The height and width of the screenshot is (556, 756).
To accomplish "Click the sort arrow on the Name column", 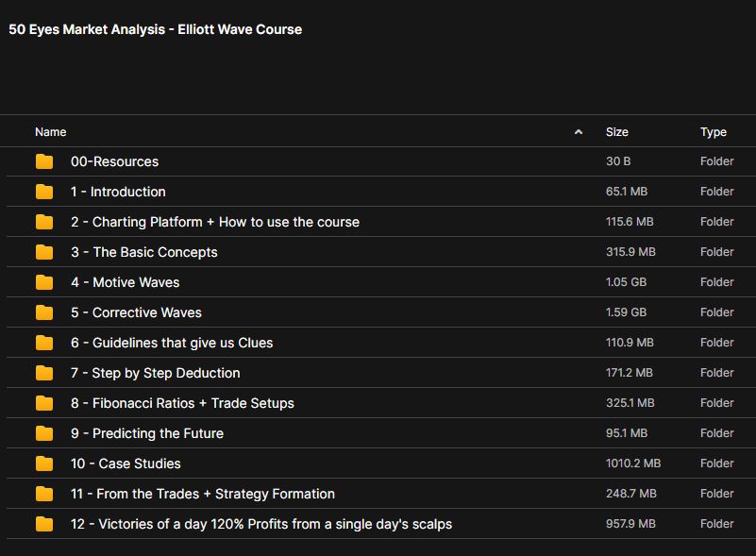I will (x=579, y=132).
